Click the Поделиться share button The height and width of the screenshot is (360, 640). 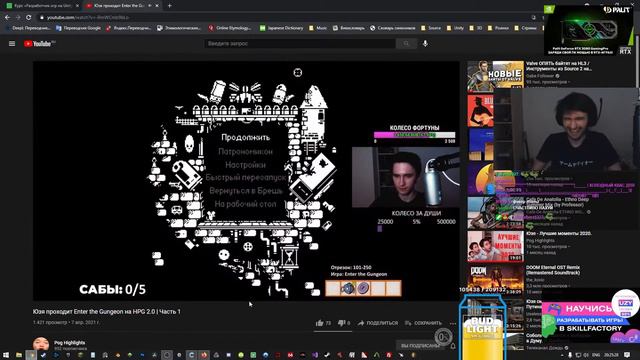tap(378, 323)
